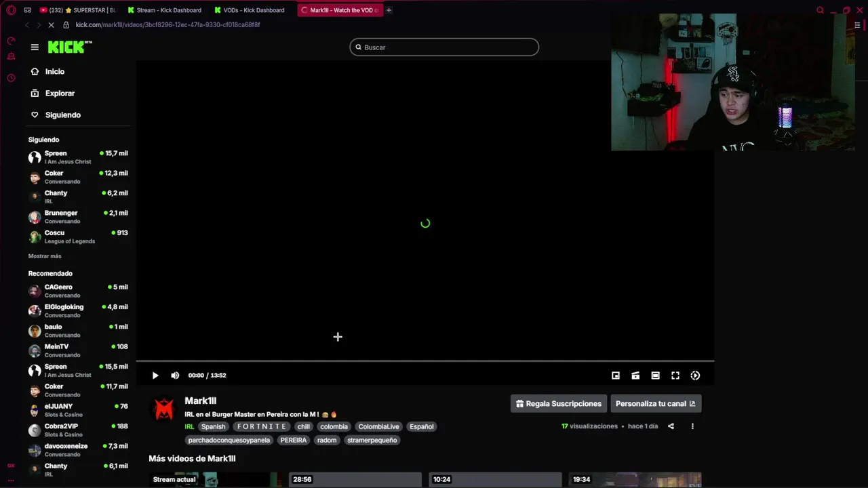Open Siguiendo in sidebar
Screen dimensions: 868x488
pyautogui.click(x=62, y=115)
